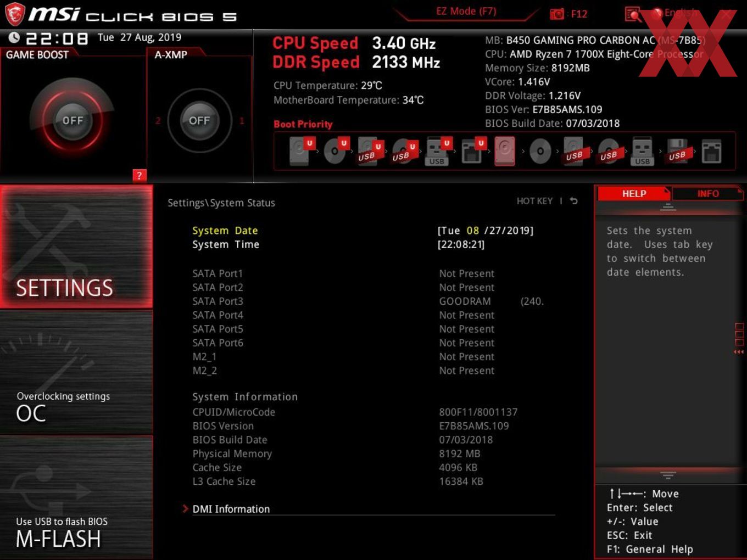Screen dimensions: 747x560
Task: Click the DDR Speed 2133 MHz readout
Action: pyautogui.click(x=356, y=62)
